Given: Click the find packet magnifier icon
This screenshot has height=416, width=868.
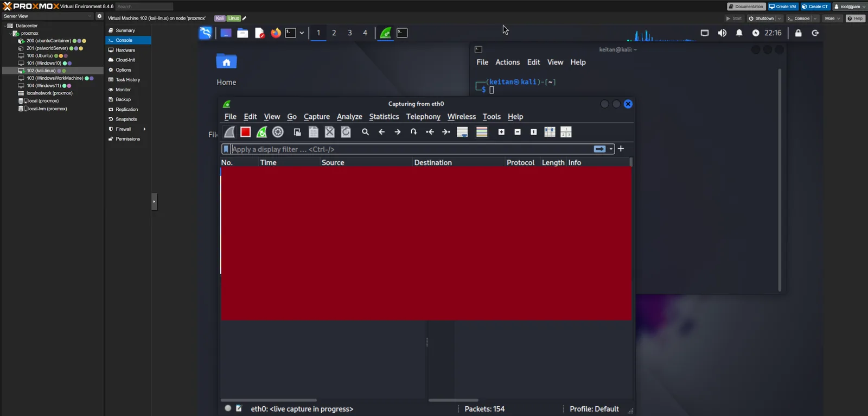Looking at the screenshot, I should point(366,132).
